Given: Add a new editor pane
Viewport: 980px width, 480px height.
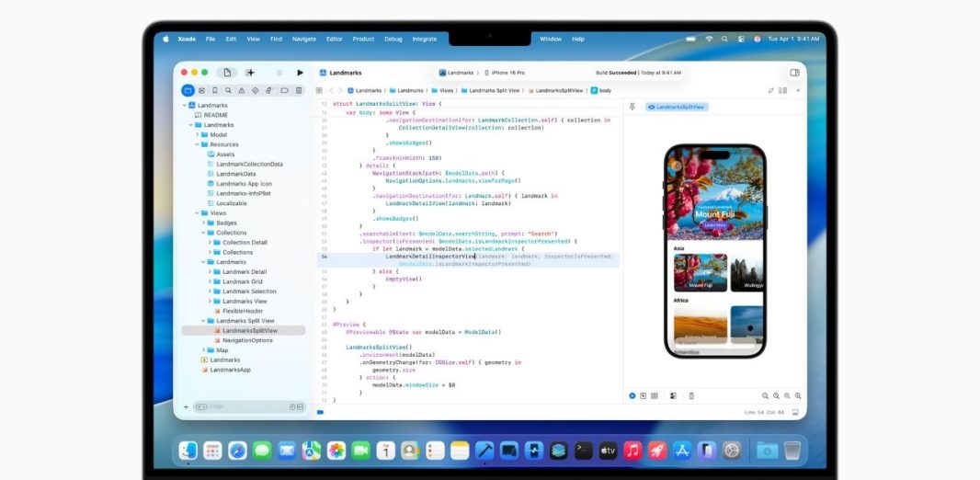Looking at the screenshot, I should tap(798, 91).
